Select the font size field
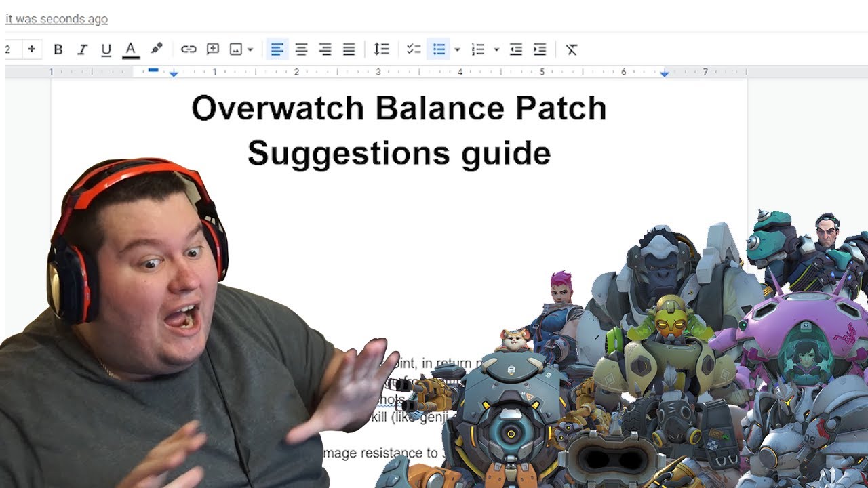The height and width of the screenshot is (488, 868). 12,49
